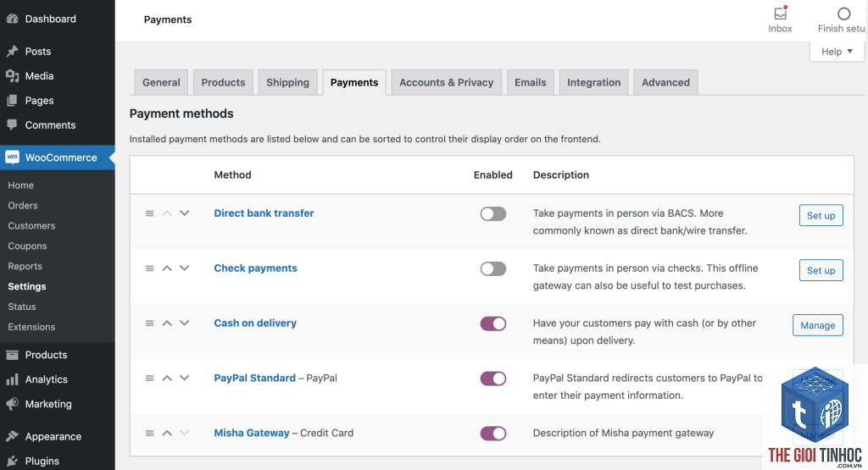Open Misha Gateway link
The height and width of the screenshot is (470, 868).
click(x=252, y=433)
